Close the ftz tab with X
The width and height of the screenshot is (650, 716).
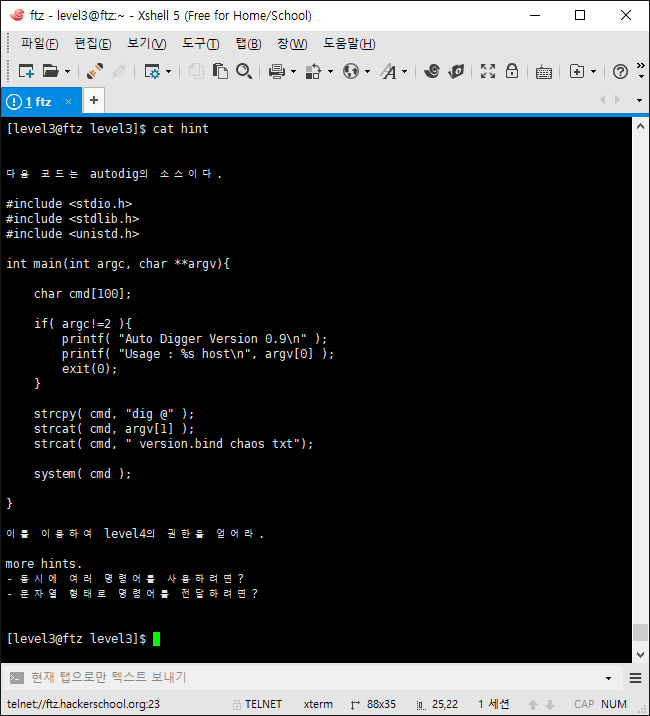[x=68, y=101]
